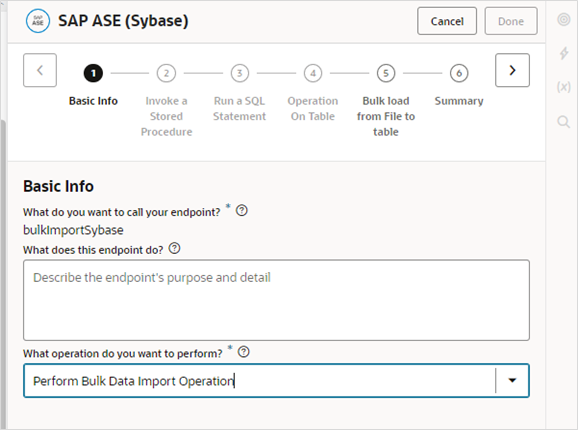Click the Done button
This screenshot has height=430, width=578.
(511, 21)
